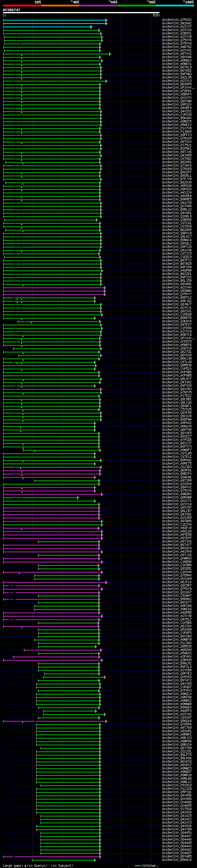The width and height of the screenshot is (197, 868).
Task: Select label UniRef100_Q1WLW1
Action: [x=176, y=477]
